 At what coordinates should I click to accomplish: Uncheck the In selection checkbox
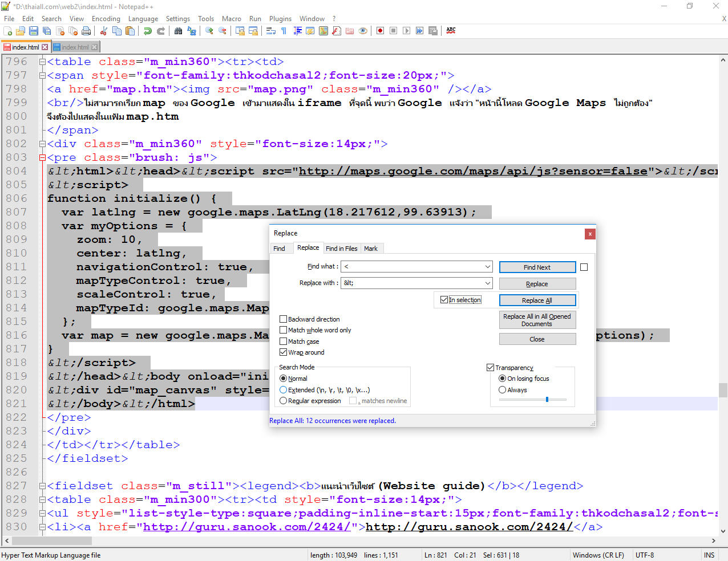click(444, 300)
